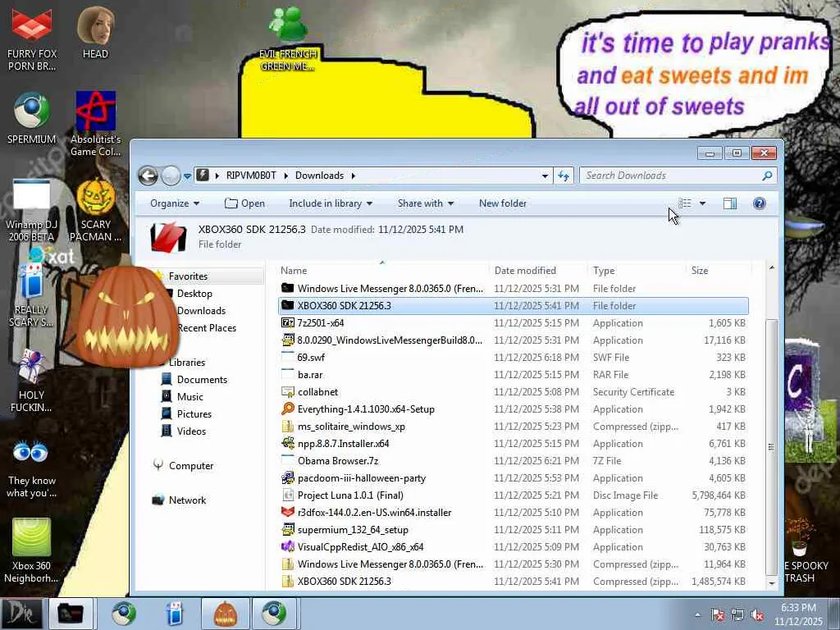Select the 7z2501-x64 application file
840x630 pixels.
[514, 323]
